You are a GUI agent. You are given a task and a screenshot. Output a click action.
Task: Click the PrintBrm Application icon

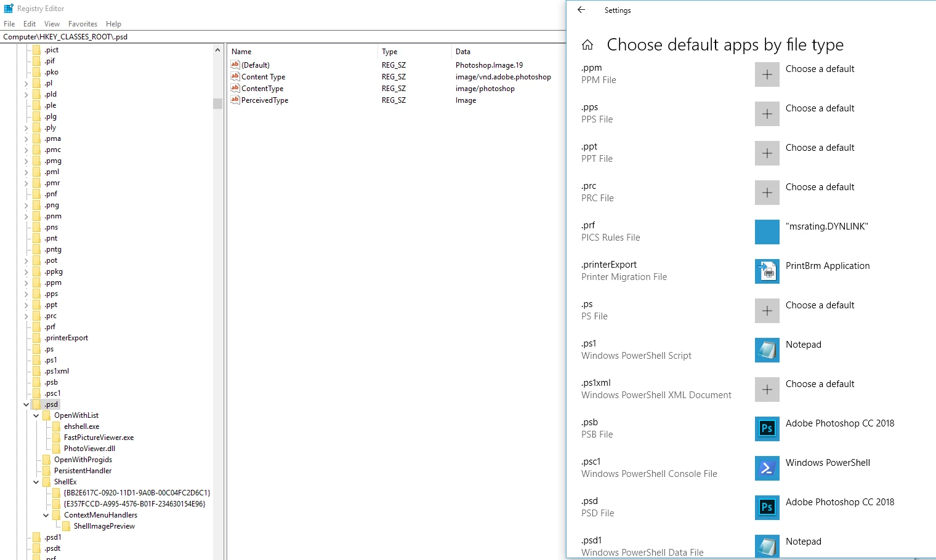[767, 271]
